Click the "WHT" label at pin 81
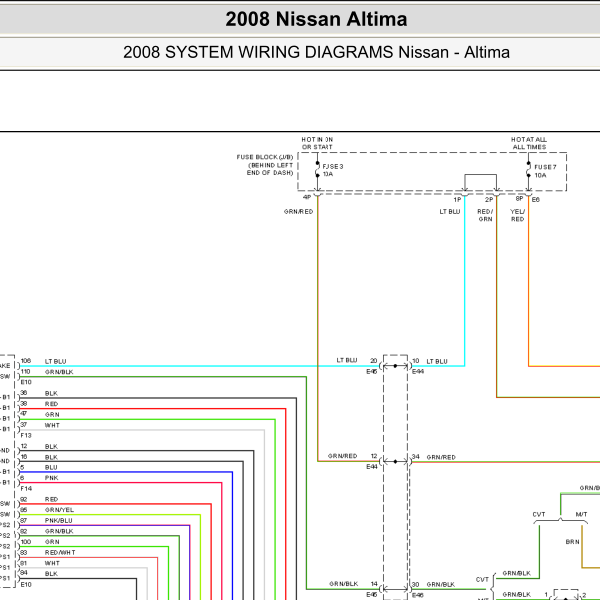600x600 pixels. click(x=52, y=563)
